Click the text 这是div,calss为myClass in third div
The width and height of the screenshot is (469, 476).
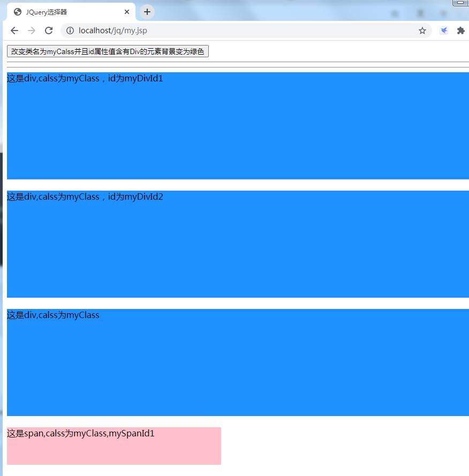[53, 315]
